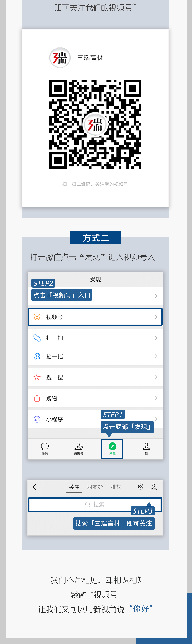Click the 搜索 search field
192x644 pixels.
click(95, 505)
